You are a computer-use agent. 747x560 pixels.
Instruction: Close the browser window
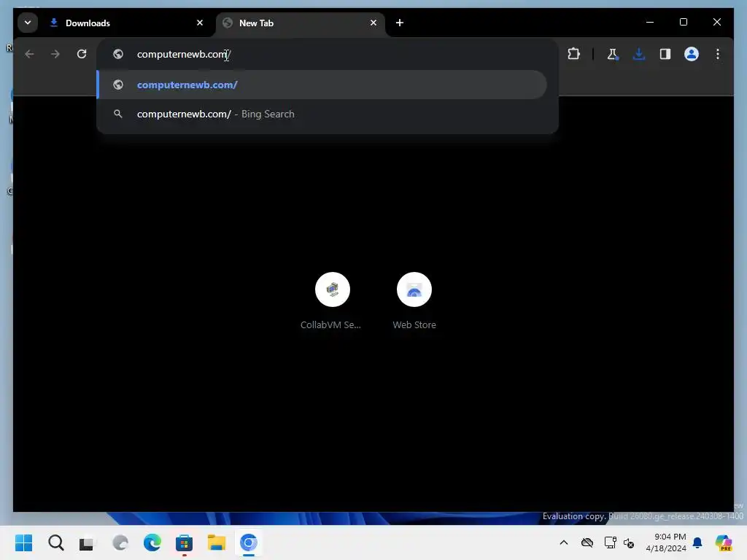[x=717, y=22]
